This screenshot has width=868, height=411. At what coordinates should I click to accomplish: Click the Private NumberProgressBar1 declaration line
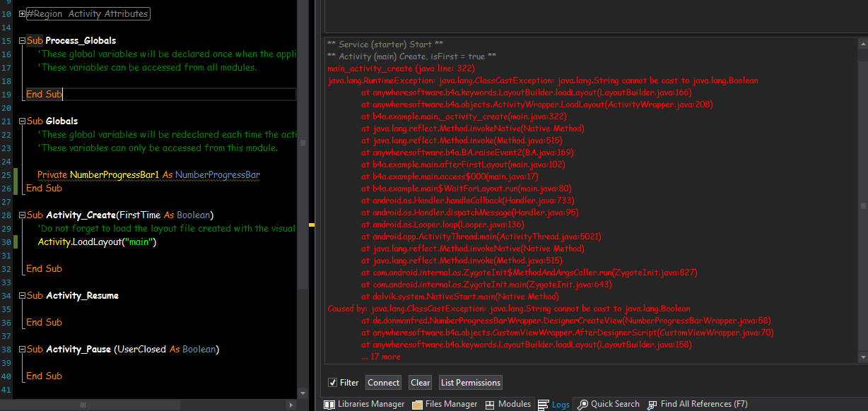(x=149, y=175)
